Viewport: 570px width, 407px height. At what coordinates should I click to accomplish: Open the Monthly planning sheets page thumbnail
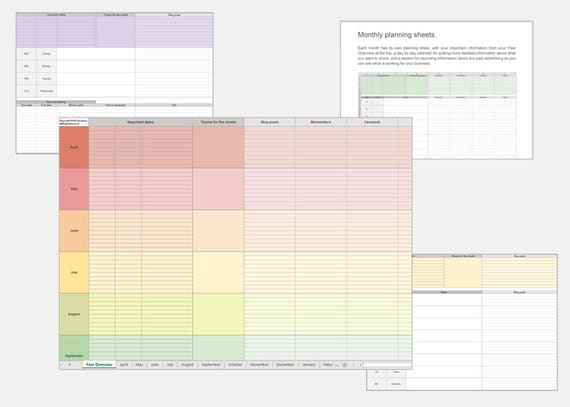[x=437, y=90]
